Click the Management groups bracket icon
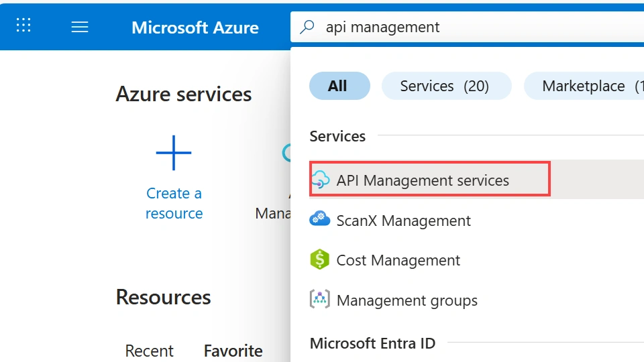Screen dimensions: 644x362 coord(319,299)
